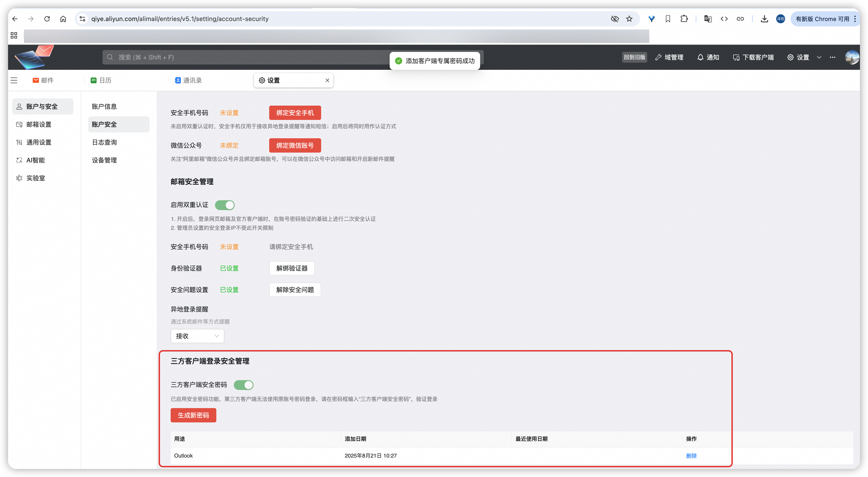
Task: Click 删除 link for Outlook entry
Action: tap(691, 456)
